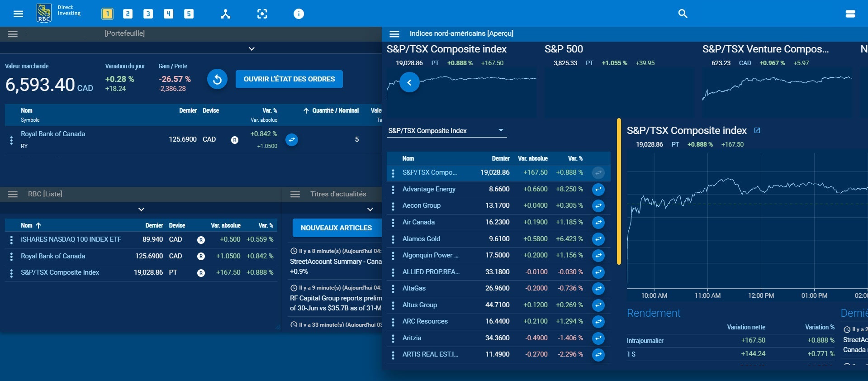This screenshot has height=381, width=868.
Task: Open Indices nord-américains panel menu
Action: [394, 34]
